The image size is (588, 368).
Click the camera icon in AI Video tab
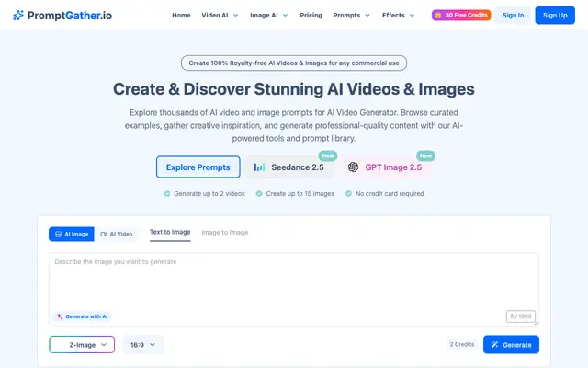104,234
